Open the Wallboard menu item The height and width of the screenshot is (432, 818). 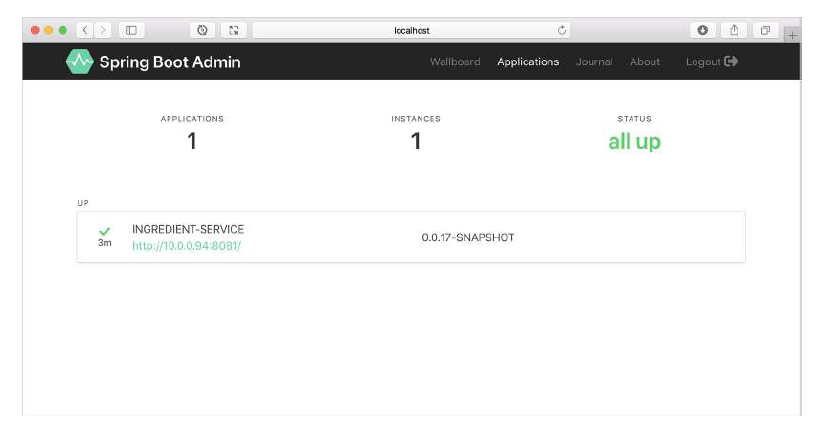(x=455, y=62)
